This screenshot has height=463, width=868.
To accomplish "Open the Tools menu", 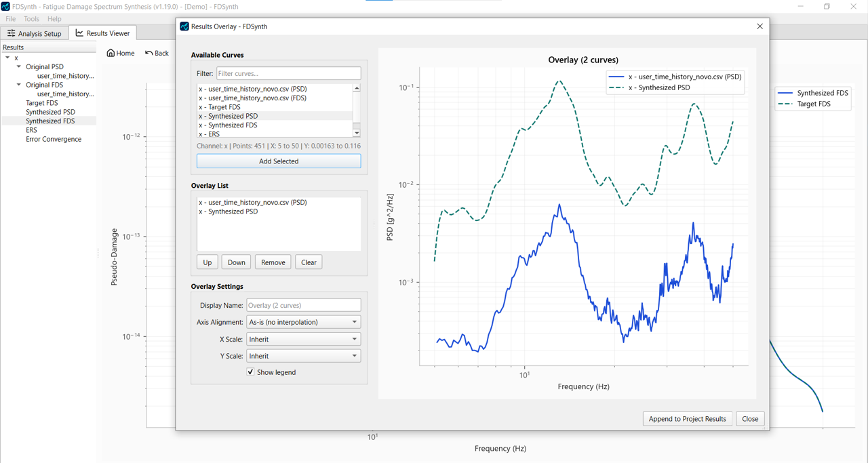I will (31, 18).
